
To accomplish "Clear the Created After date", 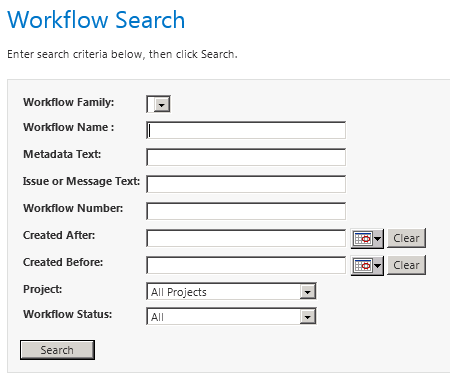I will (406, 238).
